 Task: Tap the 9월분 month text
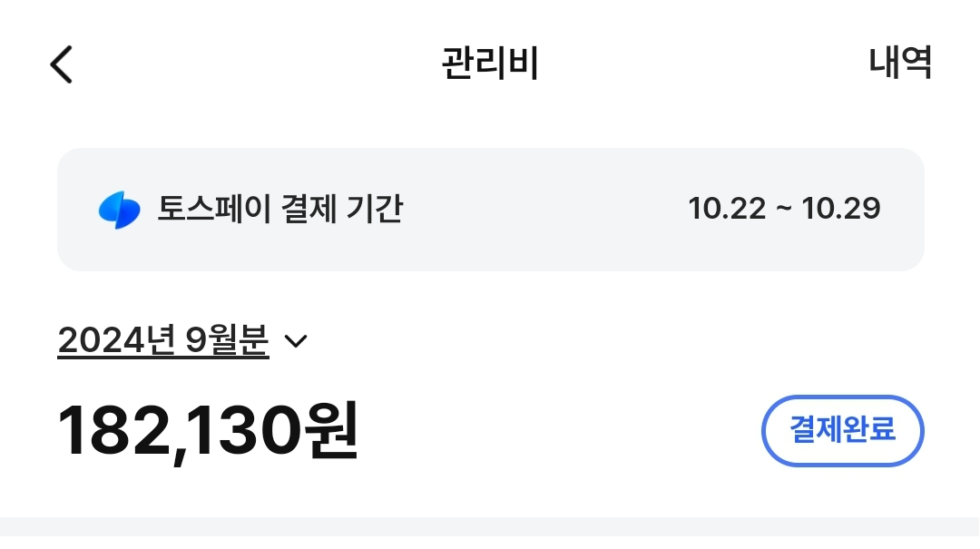click(x=227, y=340)
